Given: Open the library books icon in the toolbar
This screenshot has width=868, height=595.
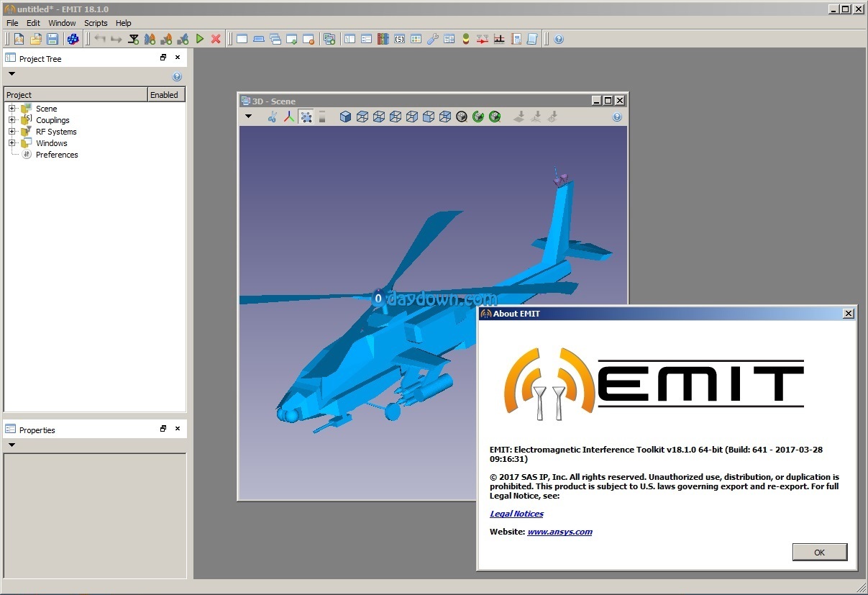Looking at the screenshot, I should [x=383, y=39].
